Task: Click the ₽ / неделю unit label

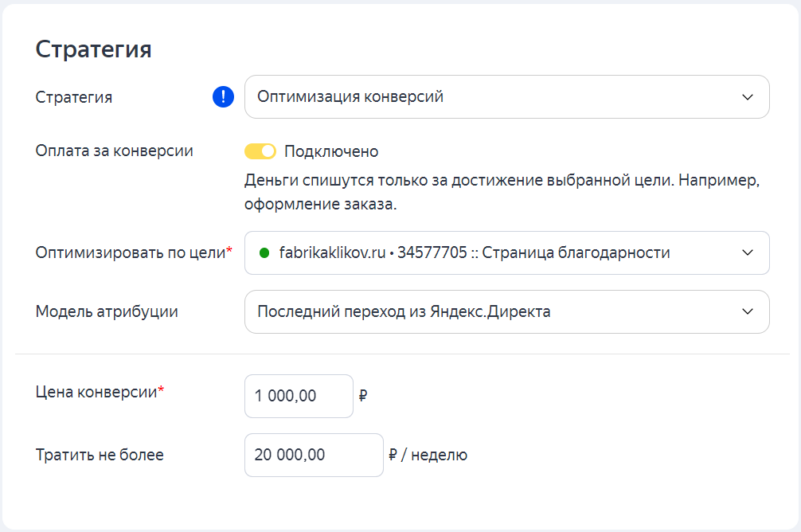Action: click(428, 455)
